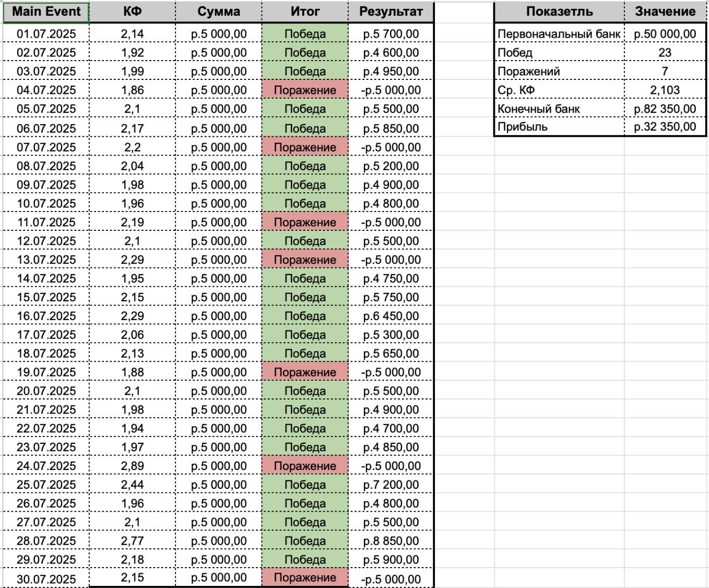Click the date cell 30.07.2025
Viewport: 709px width, 588px height.
[x=46, y=579]
